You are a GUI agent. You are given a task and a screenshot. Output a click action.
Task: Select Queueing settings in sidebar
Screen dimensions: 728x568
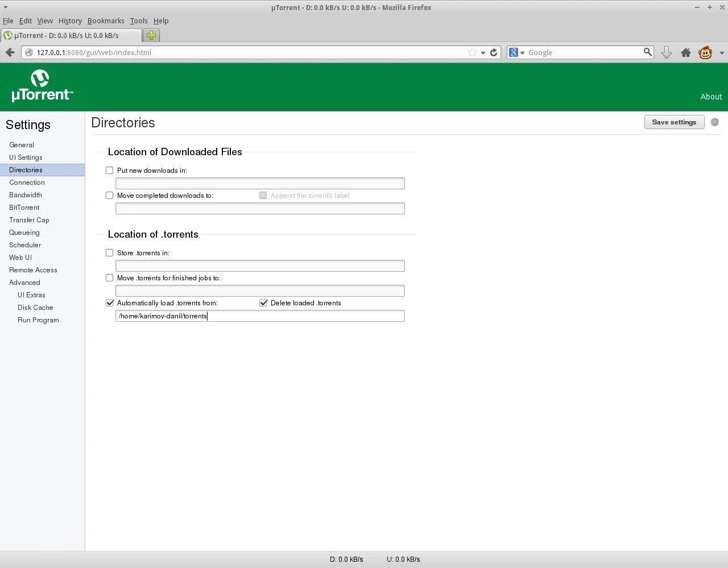[24, 233]
